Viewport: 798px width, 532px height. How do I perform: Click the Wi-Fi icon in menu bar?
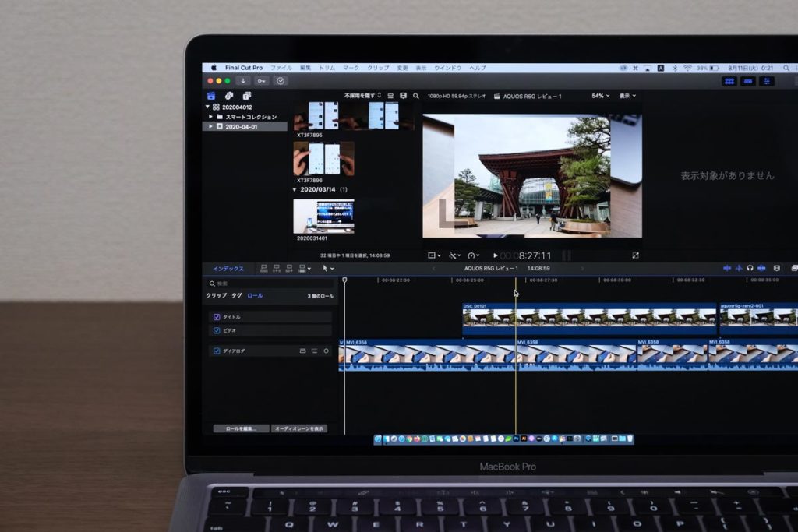(x=687, y=68)
